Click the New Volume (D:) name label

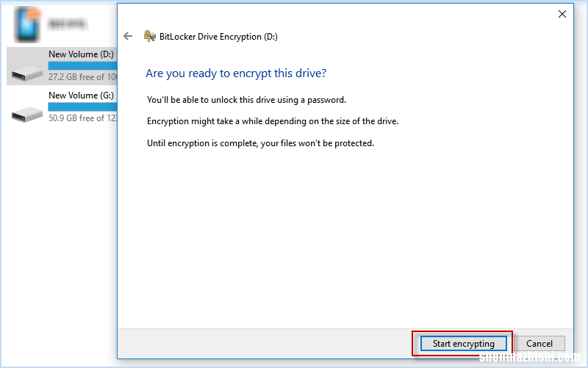(x=81, y=54)
